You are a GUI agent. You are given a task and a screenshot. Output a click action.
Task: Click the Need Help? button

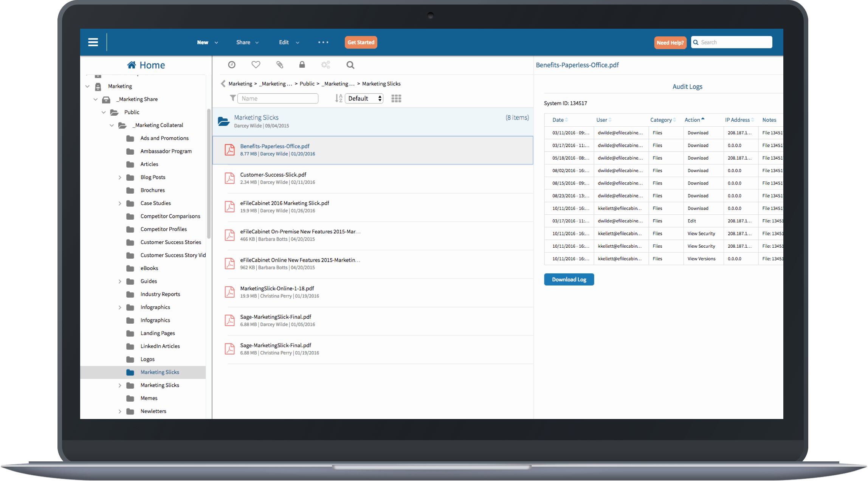[x=670, y=42]
